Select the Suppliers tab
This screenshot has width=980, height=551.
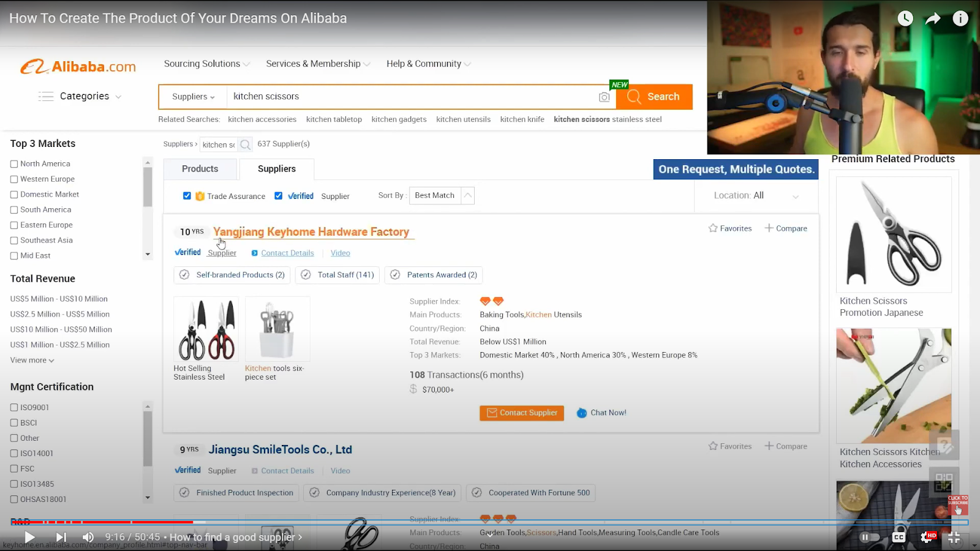click(x=277, y=169)
